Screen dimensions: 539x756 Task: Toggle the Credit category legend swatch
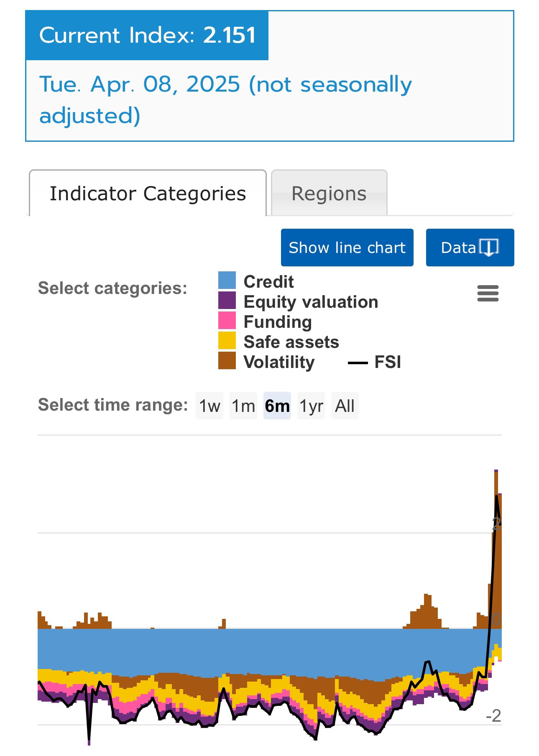pos(227,281)
